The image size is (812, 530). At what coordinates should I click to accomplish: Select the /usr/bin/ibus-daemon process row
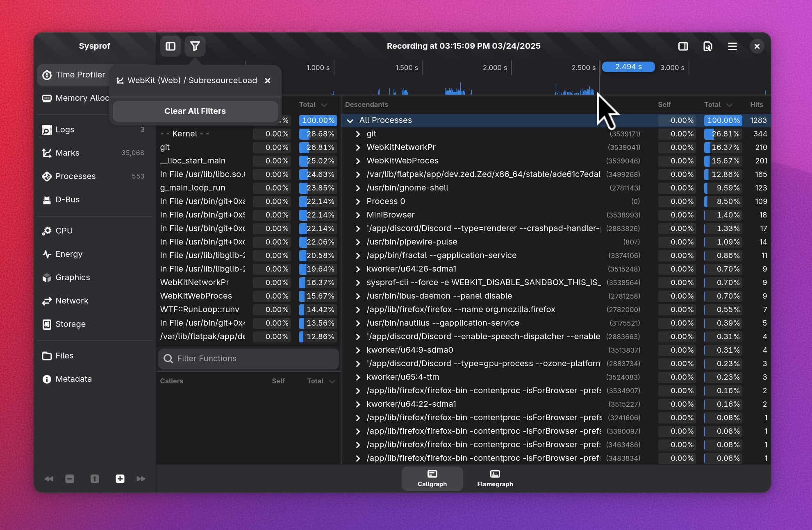[556, 296]
